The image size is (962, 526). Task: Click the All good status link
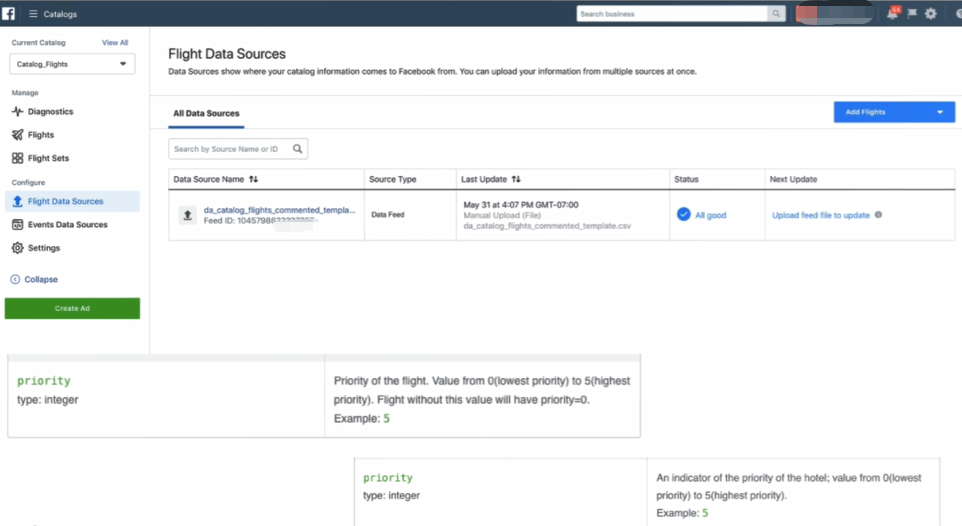click(710, 215)
